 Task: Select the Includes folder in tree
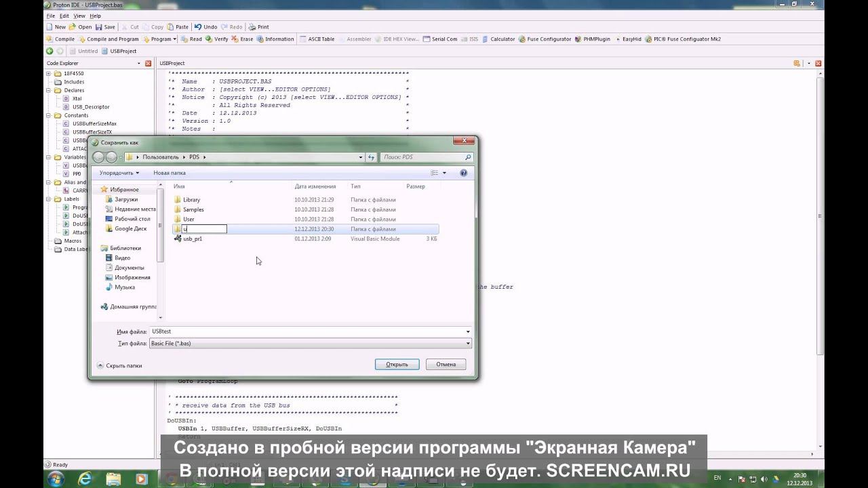pyautogui.click(x=74, y=82)
